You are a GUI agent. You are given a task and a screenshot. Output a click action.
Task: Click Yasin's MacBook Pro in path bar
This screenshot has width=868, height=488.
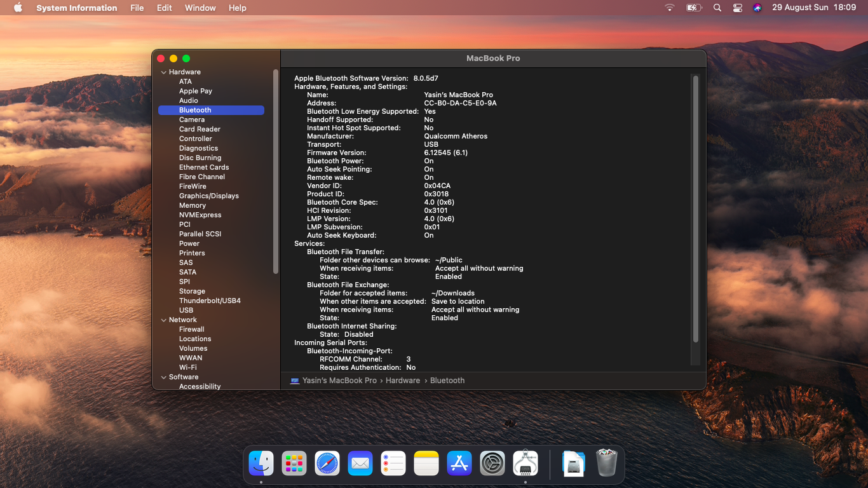[339, 381]
